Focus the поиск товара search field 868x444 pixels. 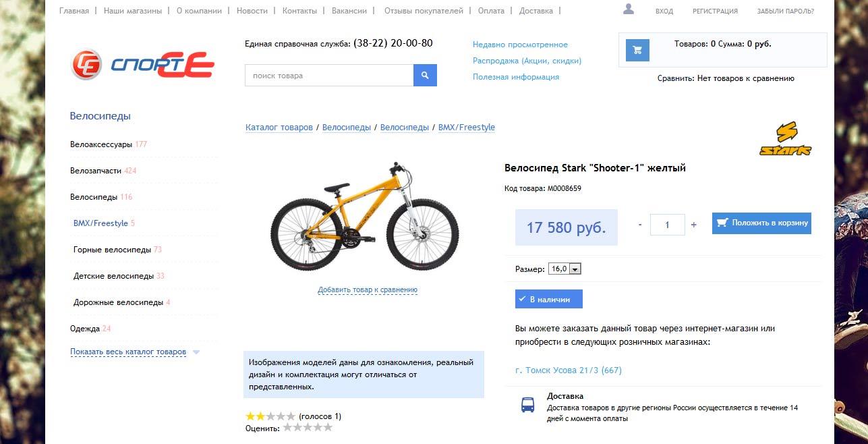pyautogui.click(x=329, y=76)
